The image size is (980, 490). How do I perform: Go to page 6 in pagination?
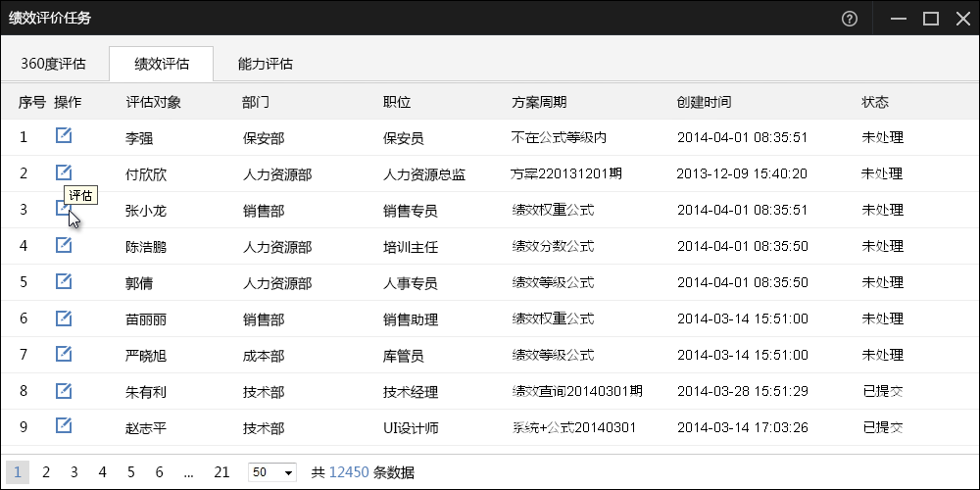tap(159, 472)
